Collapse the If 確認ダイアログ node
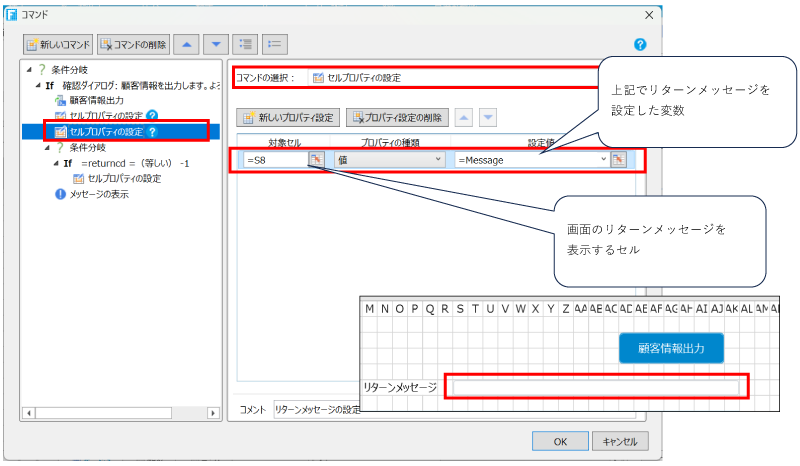 click(38, 85)
